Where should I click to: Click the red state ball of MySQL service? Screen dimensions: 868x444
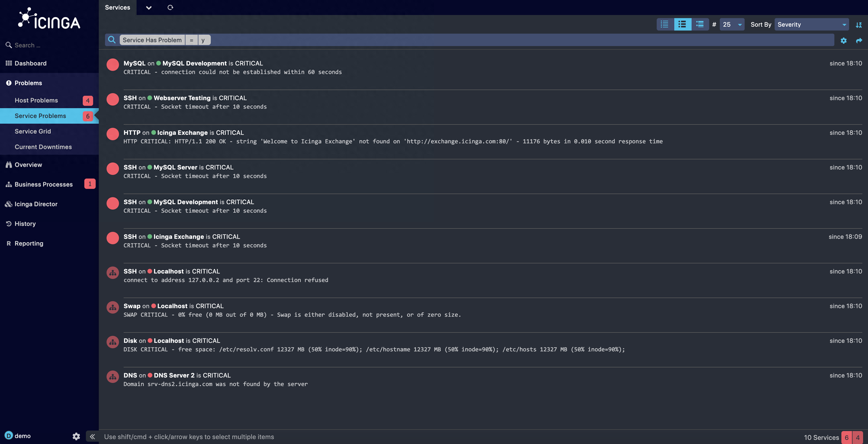[x=113, y=65]
